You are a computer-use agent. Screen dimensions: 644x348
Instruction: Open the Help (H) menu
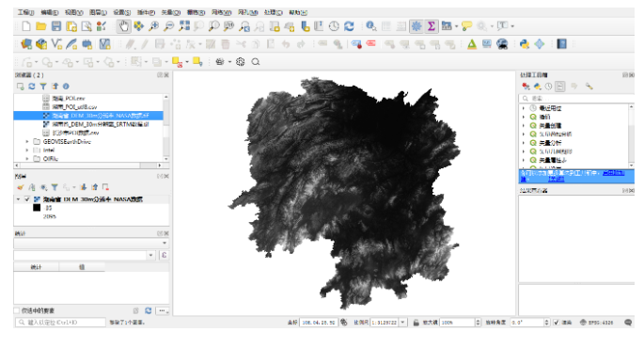point(298,12)
